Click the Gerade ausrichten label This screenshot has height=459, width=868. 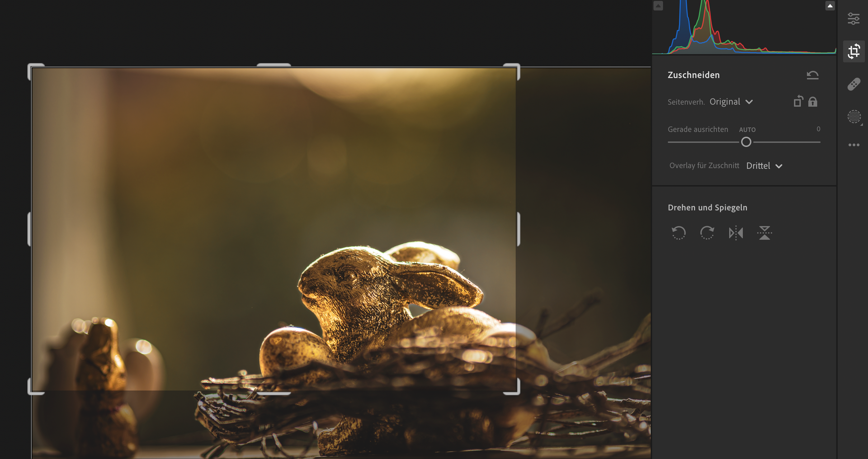coord(698,129)
